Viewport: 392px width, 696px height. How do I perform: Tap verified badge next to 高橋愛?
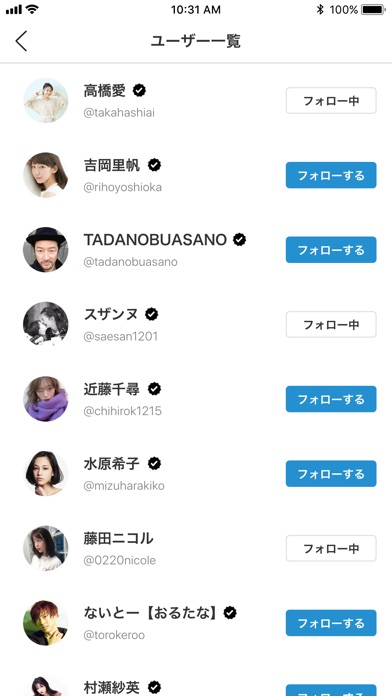click(139, 91)
